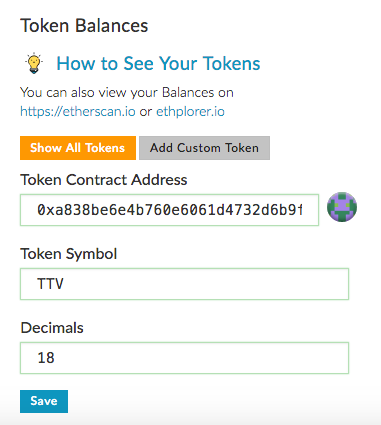Save the custom token
This screenshot has width=381, height=425.
pos(44,401)
